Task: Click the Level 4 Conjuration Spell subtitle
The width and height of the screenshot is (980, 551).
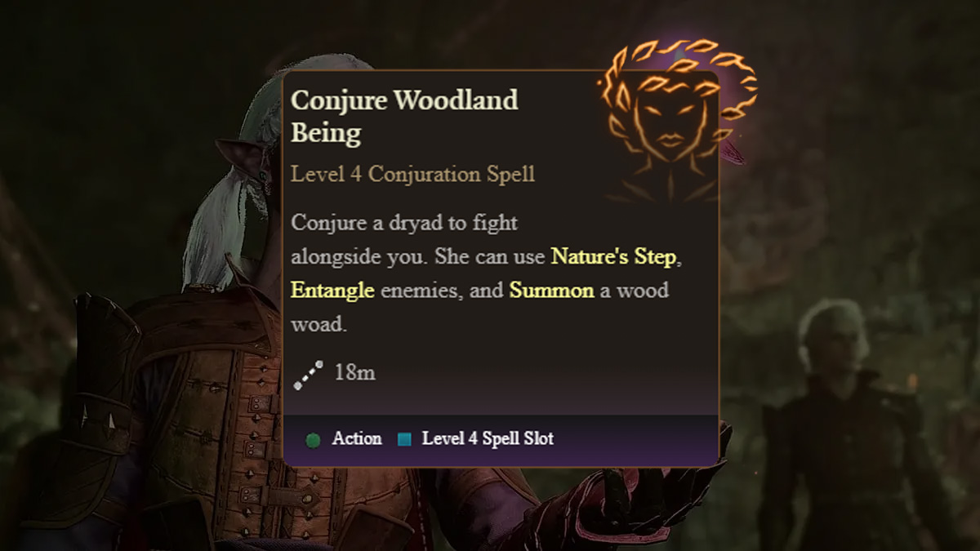Action: (x=412, y=174)
